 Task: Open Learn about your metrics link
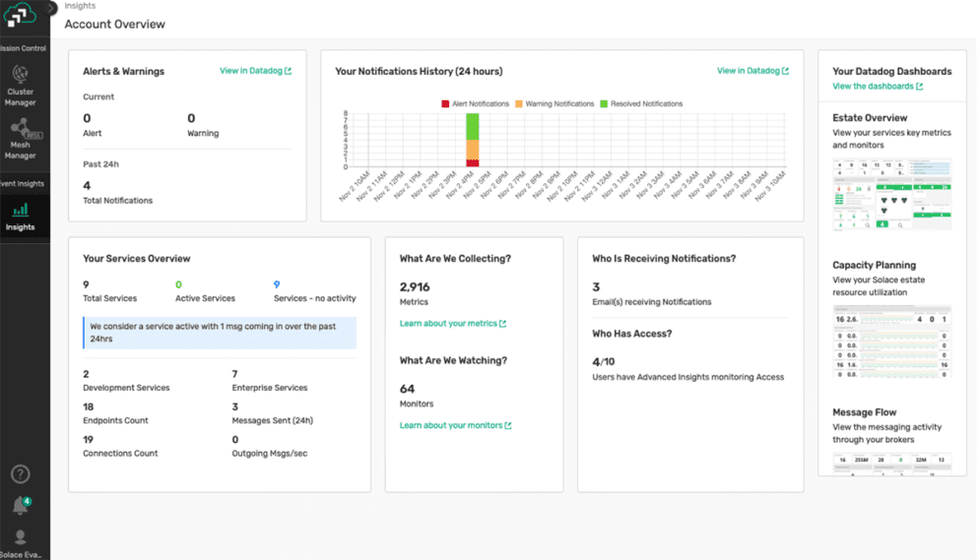click(x=452, y=324)
